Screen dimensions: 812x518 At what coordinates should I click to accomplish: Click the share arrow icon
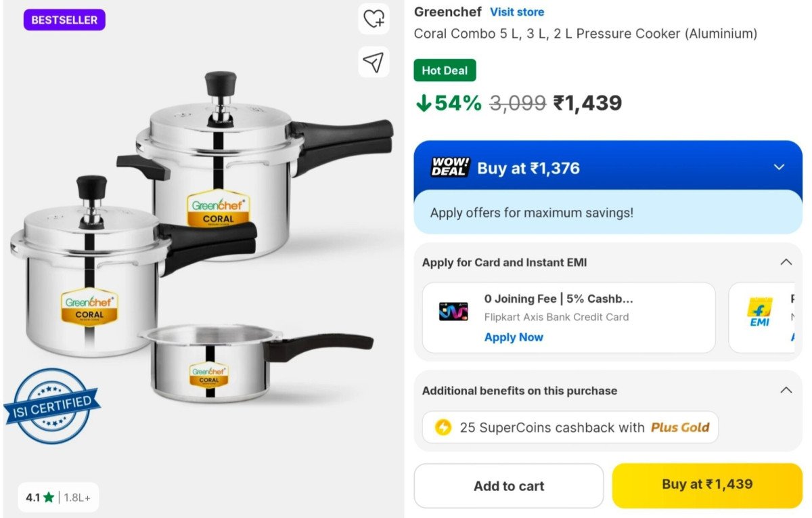374,62
